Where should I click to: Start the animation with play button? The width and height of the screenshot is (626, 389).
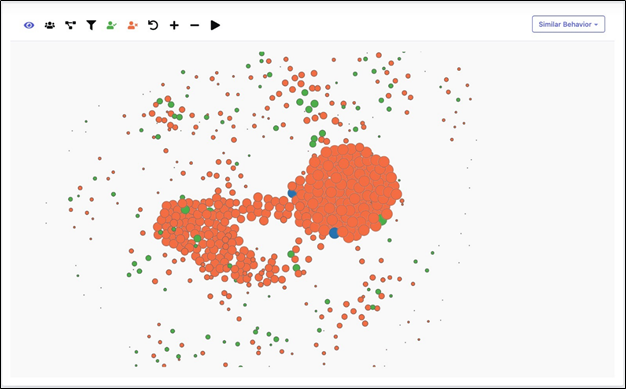(x=215, y=25)
